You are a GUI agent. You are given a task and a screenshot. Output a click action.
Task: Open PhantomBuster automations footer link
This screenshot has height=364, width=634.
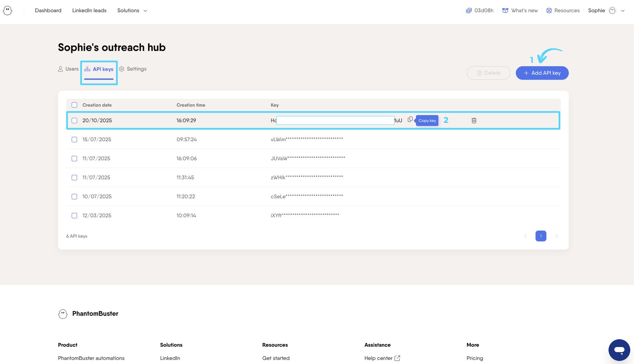[x=91, y=358]
